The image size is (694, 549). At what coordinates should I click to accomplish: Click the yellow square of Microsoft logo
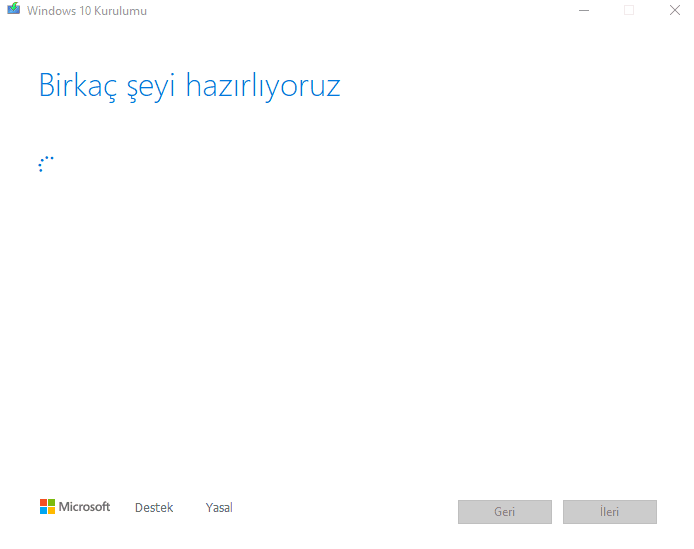tap(51, 511)
